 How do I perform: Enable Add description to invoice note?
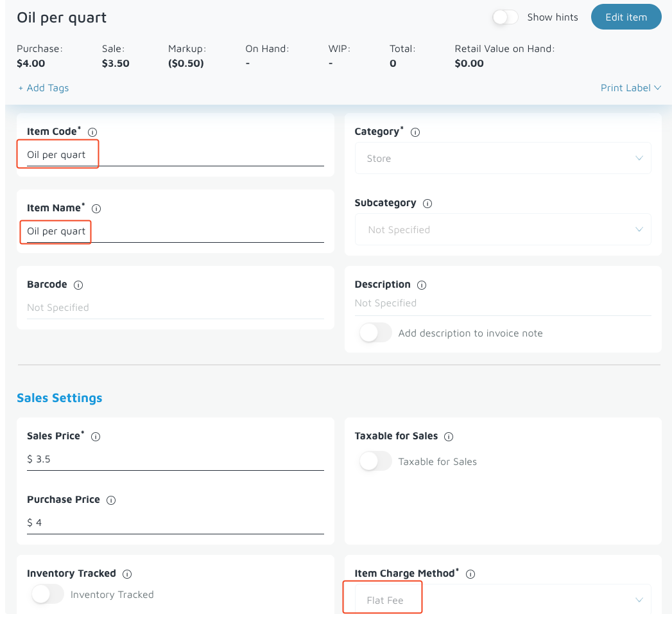pos(375,333)
